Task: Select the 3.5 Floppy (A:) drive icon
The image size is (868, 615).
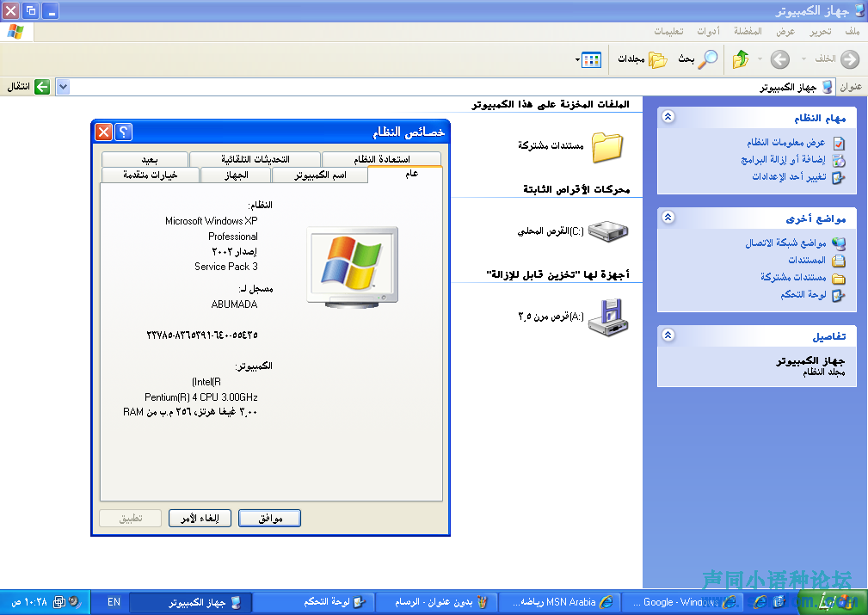Action: coord(608,317)
